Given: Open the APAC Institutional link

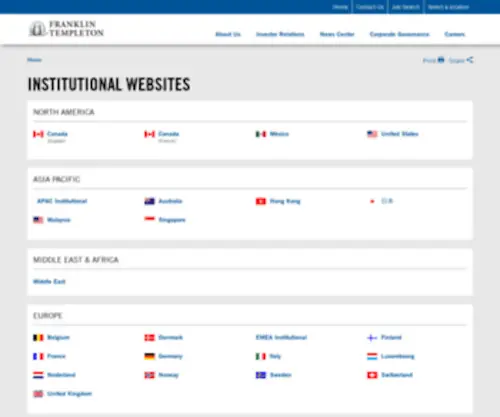Looking at the screenshot, I should click(x=62, y=201).
